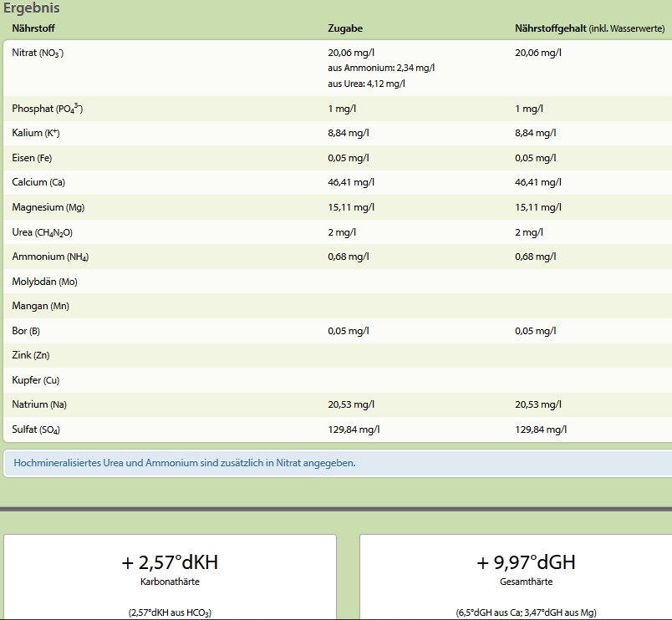
Task: Select 'aus Ammonium: 2,34 mg/l' text
Action: point(381,68)
